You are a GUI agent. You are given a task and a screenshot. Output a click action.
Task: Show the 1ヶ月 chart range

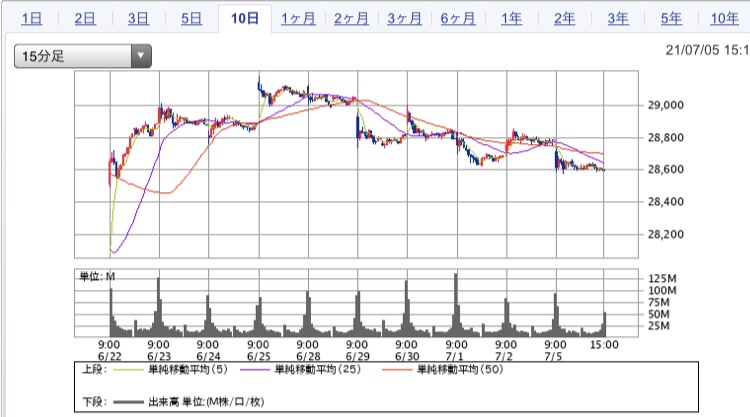[298, 19]
